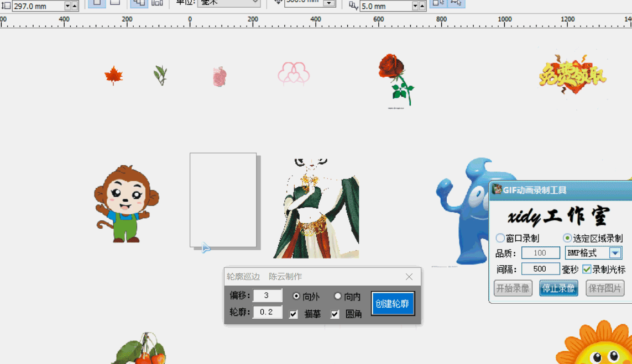Select the pink interlocking hearts outline
Image resolution: width=632 pixels, height=364 pixels.
294,73
